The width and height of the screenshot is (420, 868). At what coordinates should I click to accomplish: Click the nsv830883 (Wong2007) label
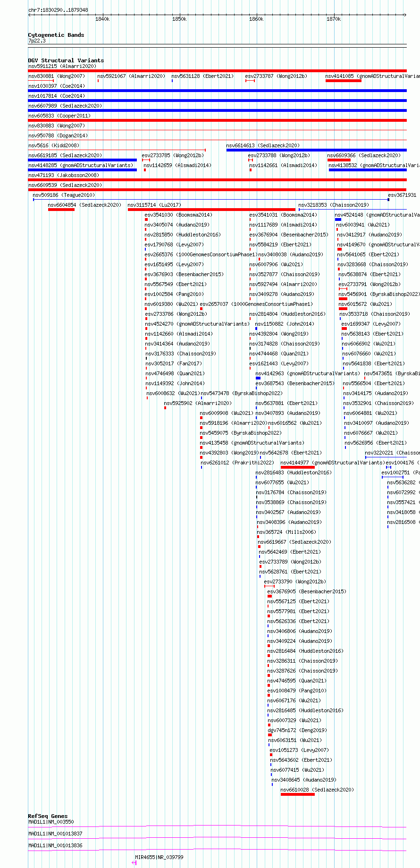57,126
